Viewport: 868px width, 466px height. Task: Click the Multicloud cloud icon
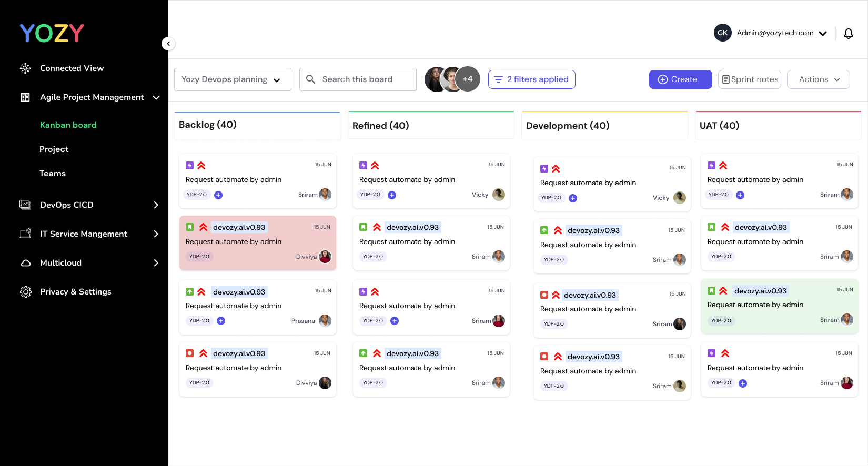[x=25, y=263]
